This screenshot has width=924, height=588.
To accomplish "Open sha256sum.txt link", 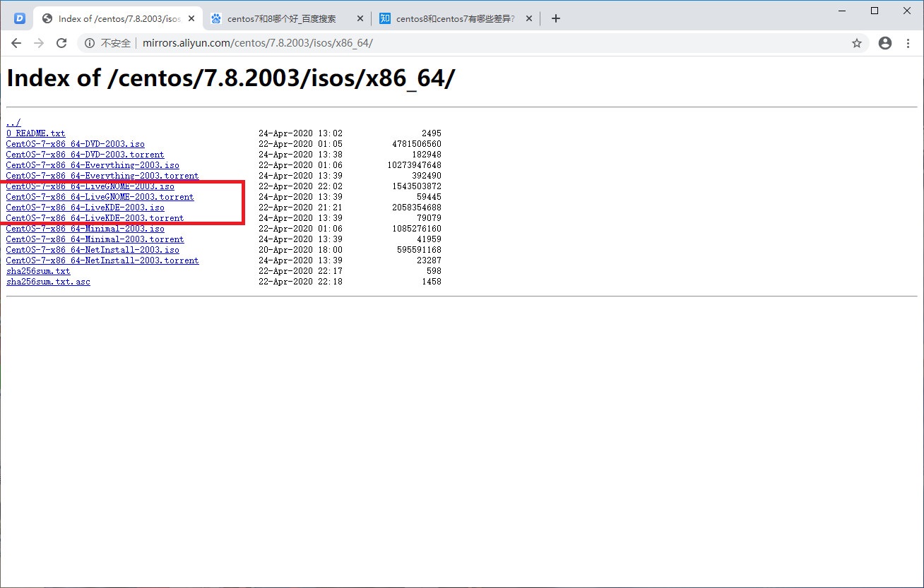I will click(38, 271).
